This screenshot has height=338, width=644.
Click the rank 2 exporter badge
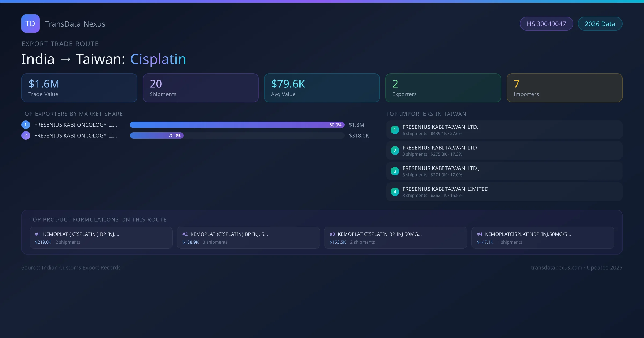(25, 135)
